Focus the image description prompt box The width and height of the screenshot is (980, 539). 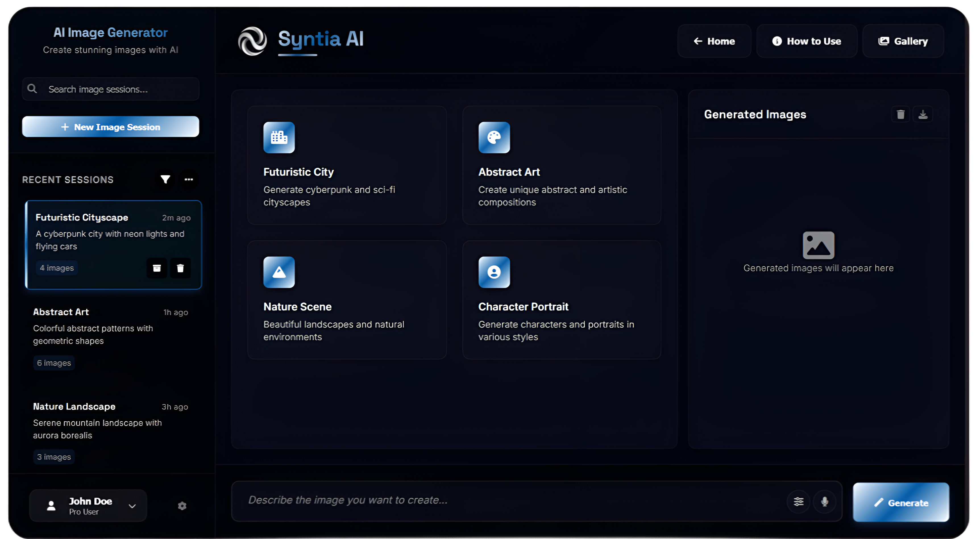510,500
